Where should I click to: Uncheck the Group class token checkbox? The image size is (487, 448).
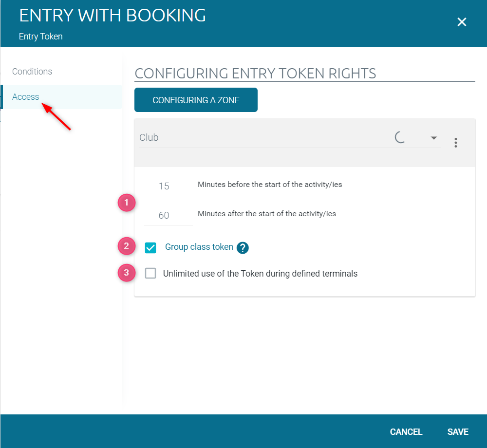pos(150,248)
